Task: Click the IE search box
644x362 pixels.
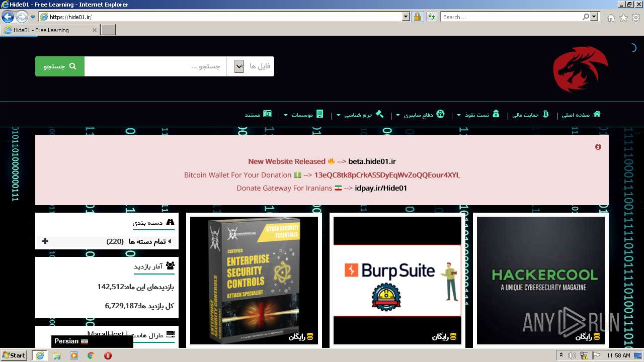Action: [x=511, y=17]
